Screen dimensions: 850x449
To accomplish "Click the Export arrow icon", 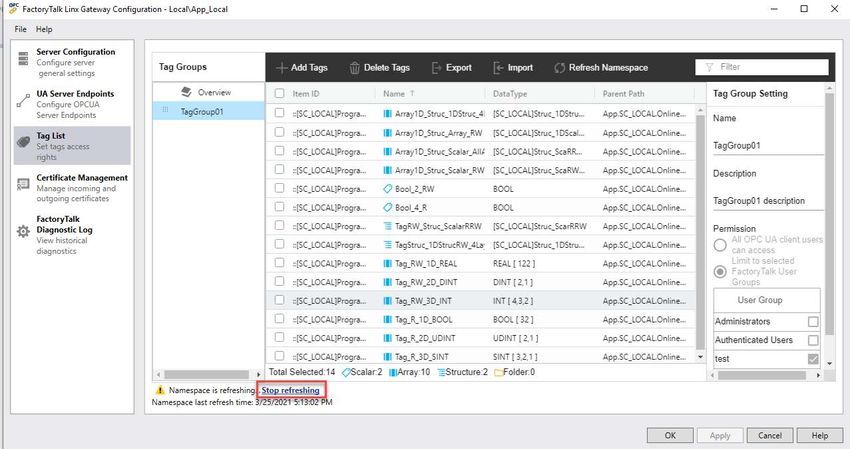I will coord(436,68).
